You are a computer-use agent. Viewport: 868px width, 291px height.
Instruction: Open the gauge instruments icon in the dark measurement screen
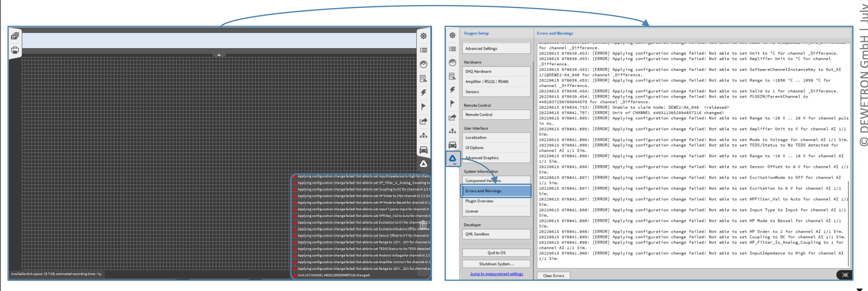click(423, 65)
